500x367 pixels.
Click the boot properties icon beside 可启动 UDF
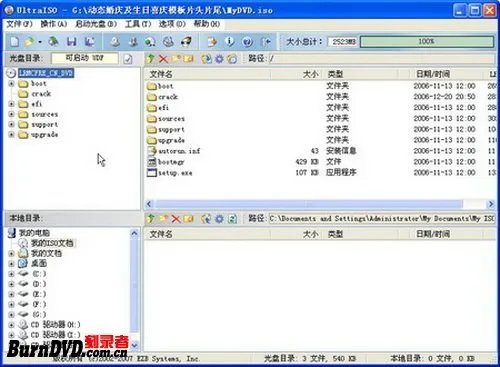[128, 59]
